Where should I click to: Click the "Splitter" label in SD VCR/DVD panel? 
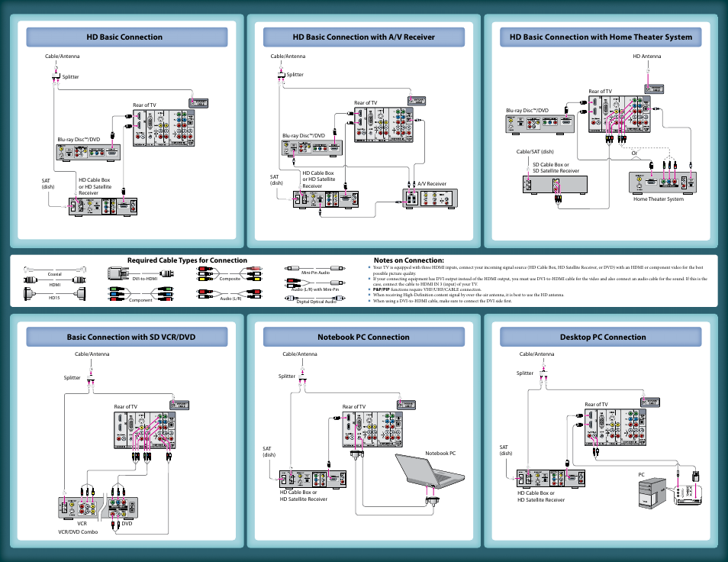(72, 378)
